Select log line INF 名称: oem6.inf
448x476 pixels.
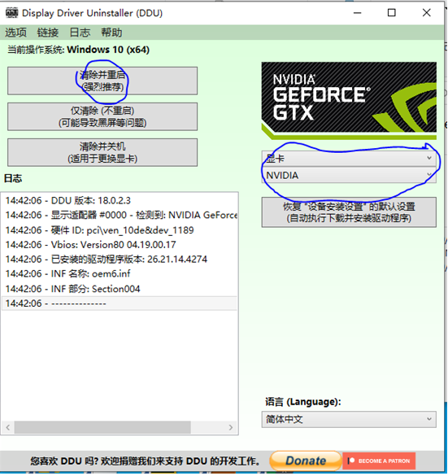pyautogui.click(x=120, y=274)
